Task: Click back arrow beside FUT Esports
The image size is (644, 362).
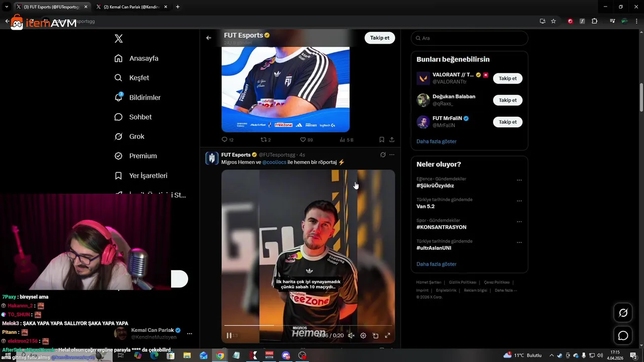Action: click(x=208, y=38)
